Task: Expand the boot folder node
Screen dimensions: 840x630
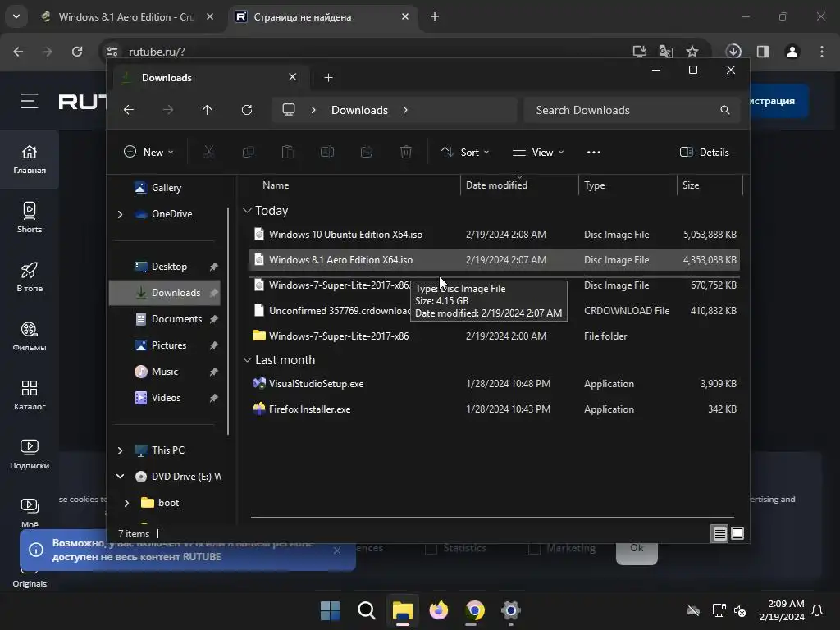Action: [126, 503]
